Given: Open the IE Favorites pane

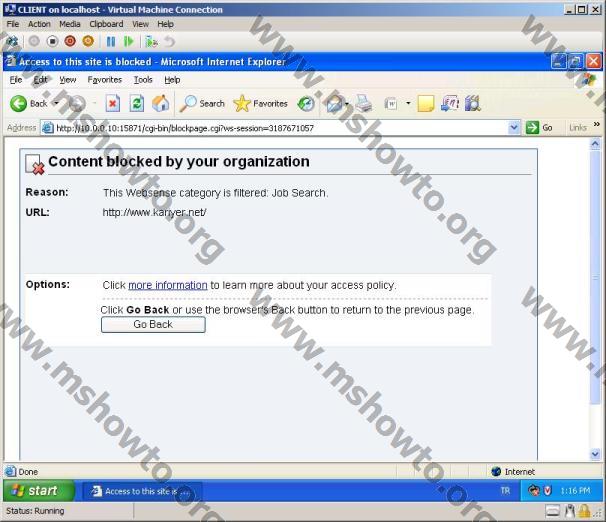Looking at the screenshot, I should click(x=261, y=104).
